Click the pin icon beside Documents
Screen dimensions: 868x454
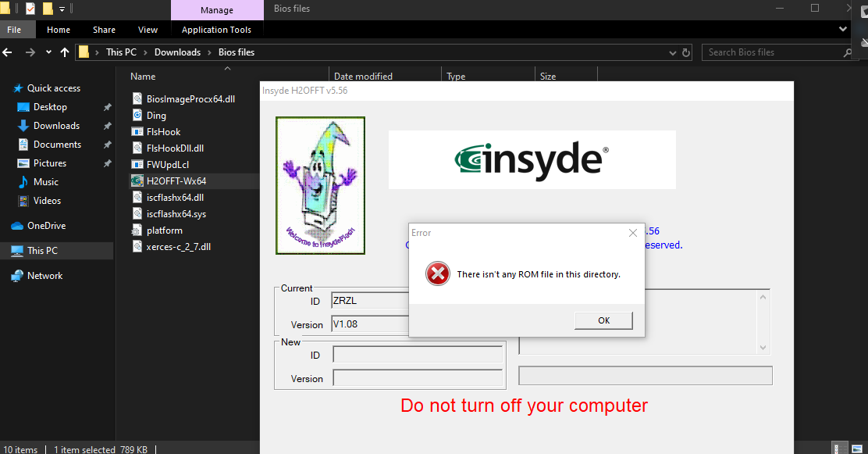pos(108,145)
